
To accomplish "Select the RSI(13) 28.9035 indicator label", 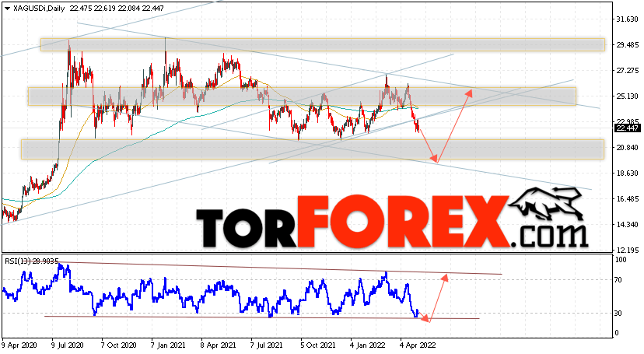I will [32, 261].
